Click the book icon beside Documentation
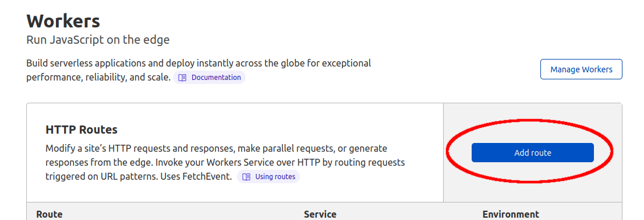 coord(183,78)
